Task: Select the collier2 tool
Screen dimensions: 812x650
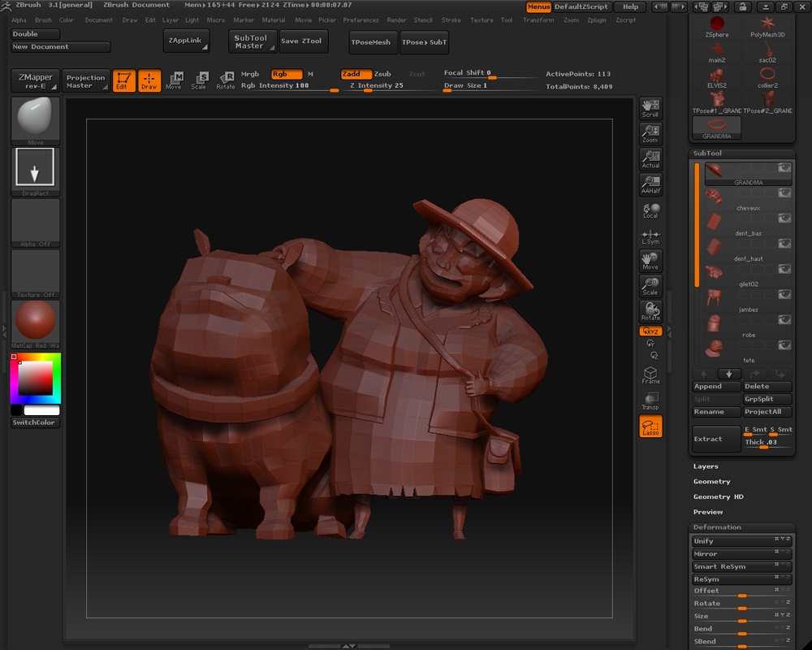Action: [x=767, y=77]
